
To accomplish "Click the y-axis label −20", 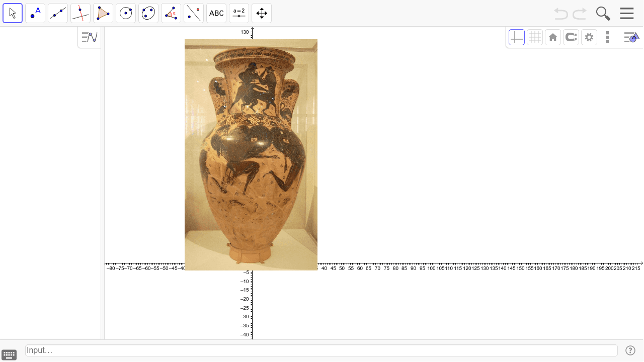I will 245,299.
